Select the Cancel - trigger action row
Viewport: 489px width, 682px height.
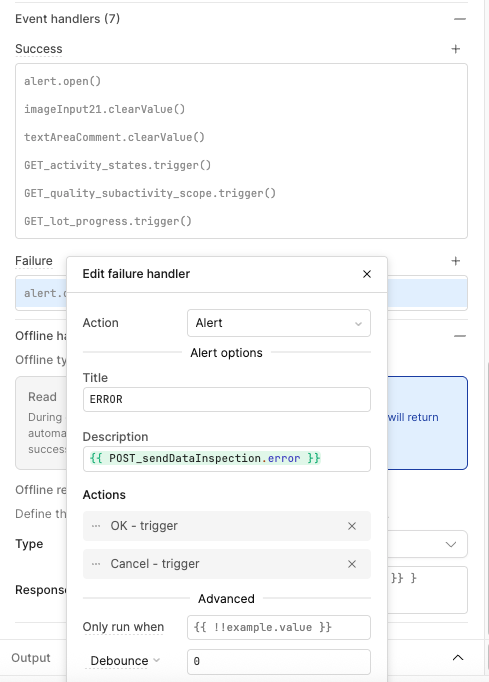coord(227,564)
